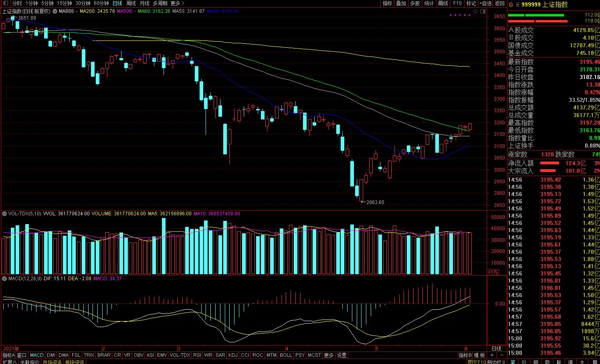This screenshot has width=600, height=364.
Task: Select the 月线 monthly period tab
Action: 144,3
